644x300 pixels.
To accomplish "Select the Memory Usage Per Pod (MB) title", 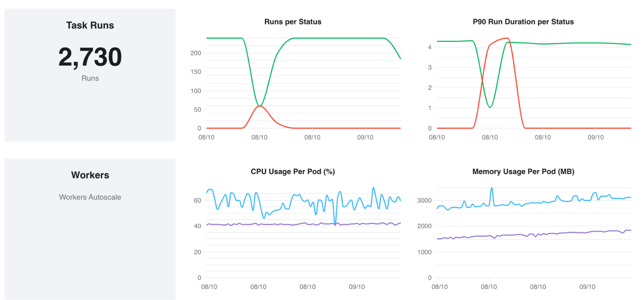I will tap(523, 172).
